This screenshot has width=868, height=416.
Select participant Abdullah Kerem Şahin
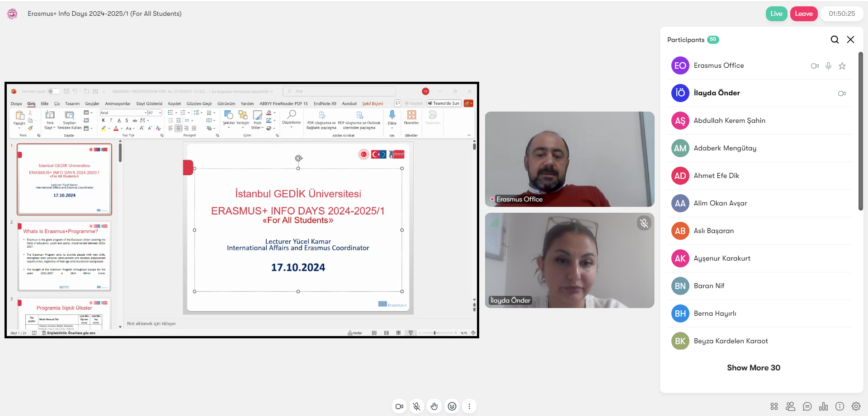point(759,121)
